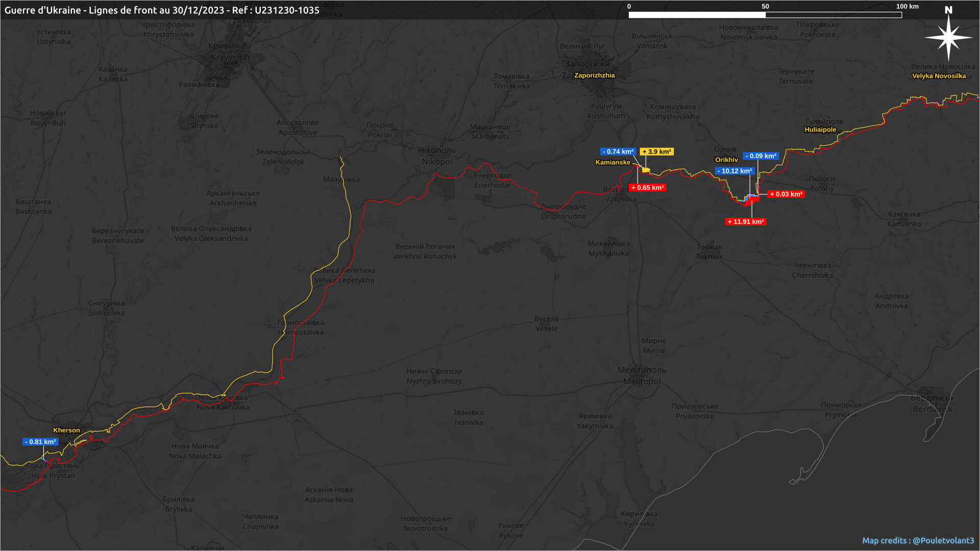Viewport: 980px width, 551px height.
Task: Click the Zaporizhzhia yellow city label
Action: pyautogui.click(x=594, y=76)
